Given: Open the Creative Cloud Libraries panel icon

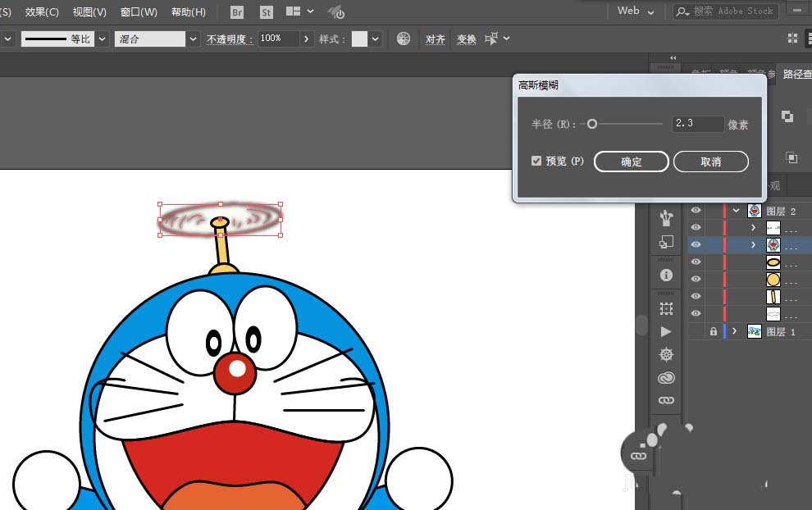Looking at the screenshot, I should 666,377.
